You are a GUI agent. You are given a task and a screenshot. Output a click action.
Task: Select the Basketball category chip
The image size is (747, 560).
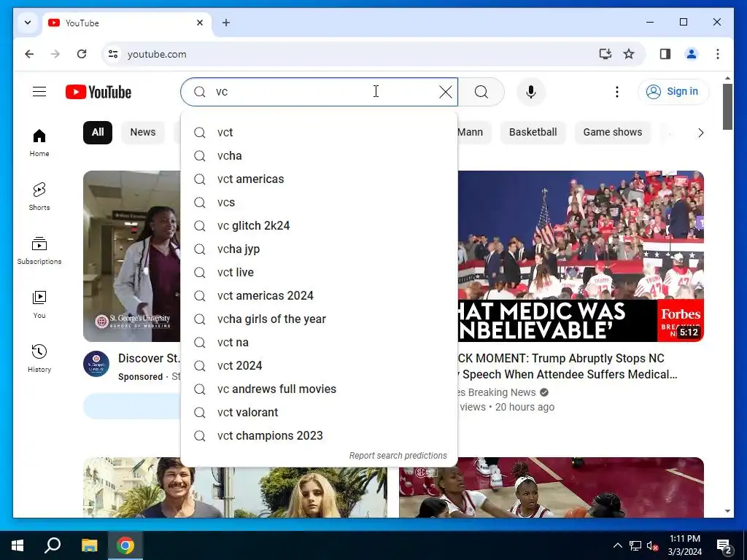pos(533,133)
